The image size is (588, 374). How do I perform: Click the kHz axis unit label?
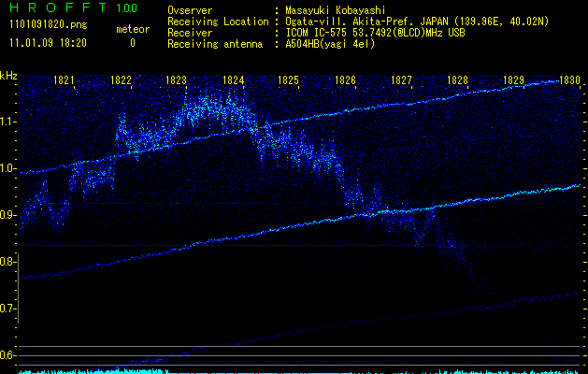(8, 76)
